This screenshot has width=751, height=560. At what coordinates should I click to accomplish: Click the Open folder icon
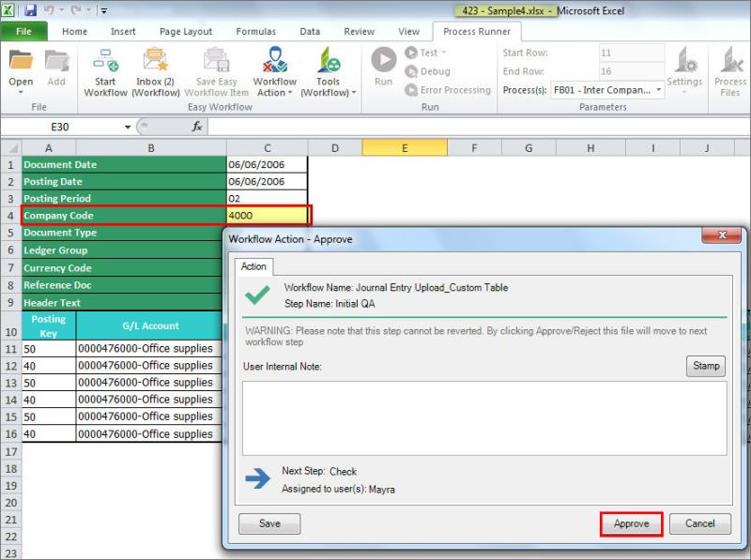pos(21,63)
